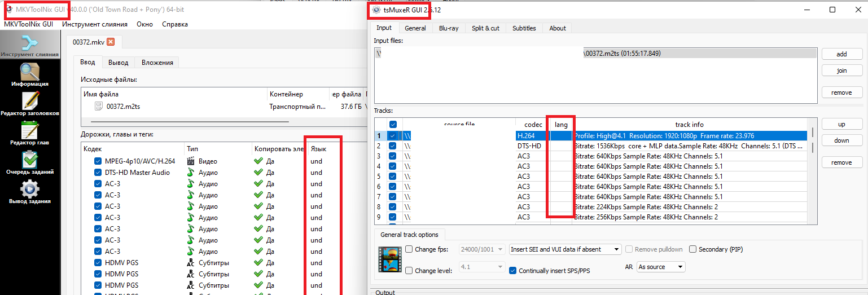Select the Редактор заголовков sidebar icon
868x295 pixels.
(29, 102)
